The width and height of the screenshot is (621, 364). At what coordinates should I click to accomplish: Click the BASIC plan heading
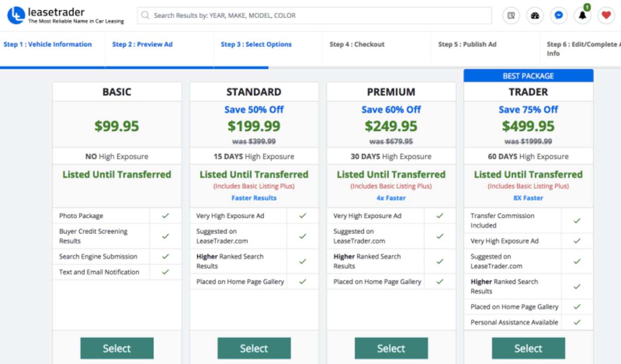point(117,92)
